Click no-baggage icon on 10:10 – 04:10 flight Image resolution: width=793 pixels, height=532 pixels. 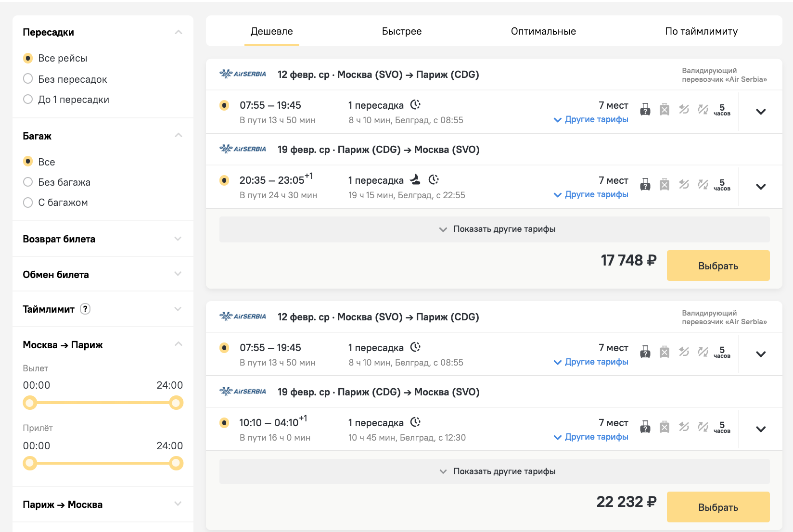[665, 427]
